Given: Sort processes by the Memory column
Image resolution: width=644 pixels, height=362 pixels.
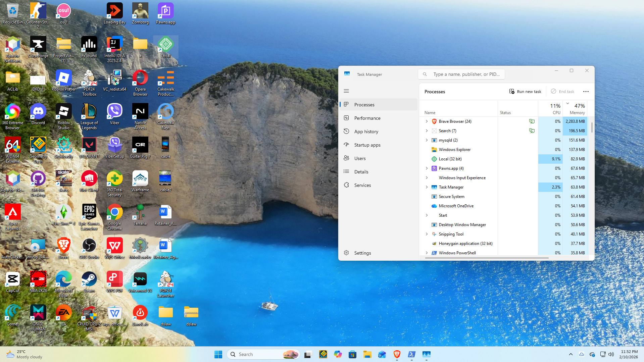Looking at the screenshot, I should (x=575, y=108).
